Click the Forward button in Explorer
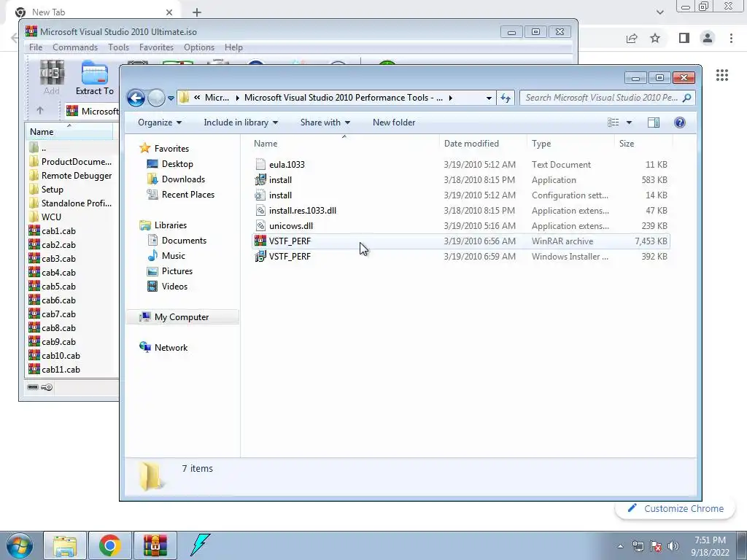 point(156,98)
